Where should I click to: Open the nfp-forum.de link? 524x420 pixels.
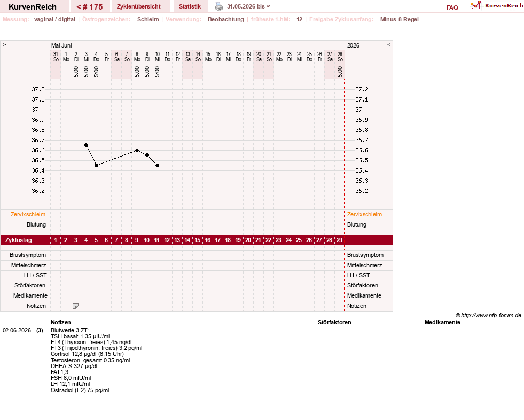coord(489,315)
